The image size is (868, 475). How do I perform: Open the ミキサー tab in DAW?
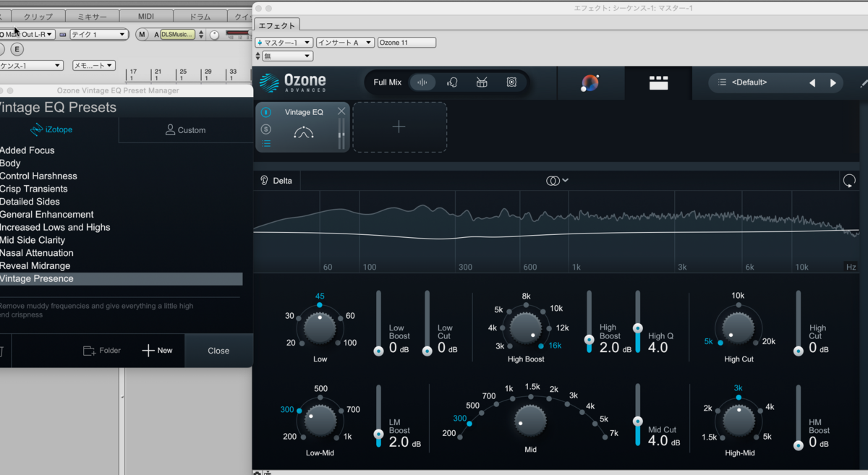[91, 16]
